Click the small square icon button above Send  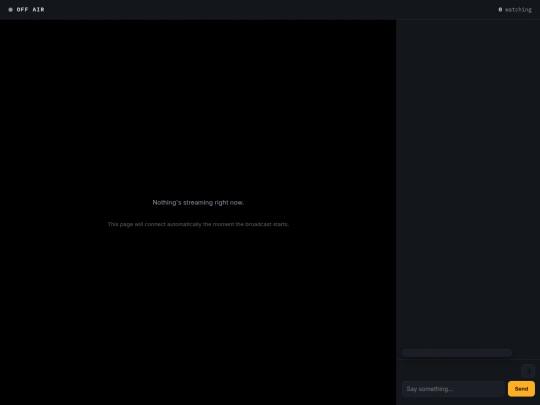(x=528, y=371)
